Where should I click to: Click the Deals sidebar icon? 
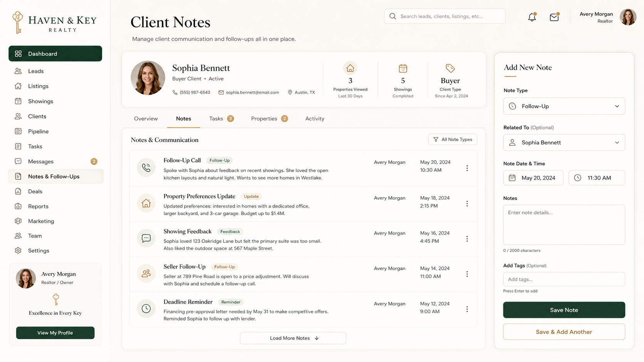point(18,191)
